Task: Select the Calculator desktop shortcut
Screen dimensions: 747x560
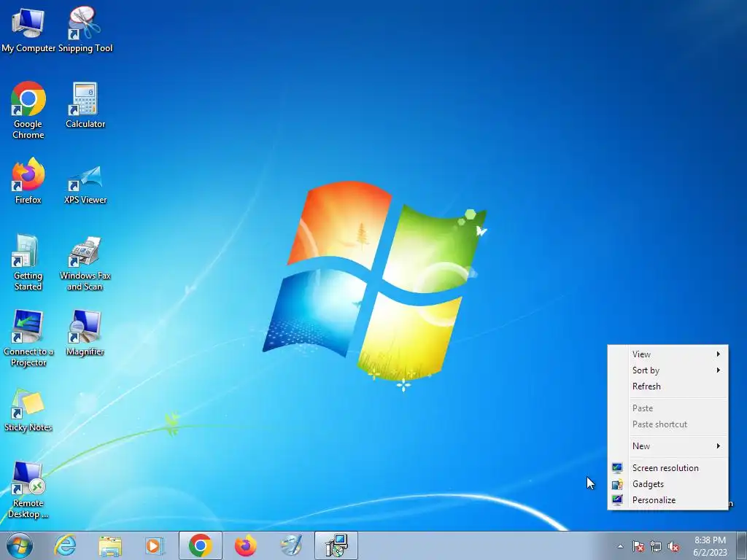Action: tap(85, 105)
